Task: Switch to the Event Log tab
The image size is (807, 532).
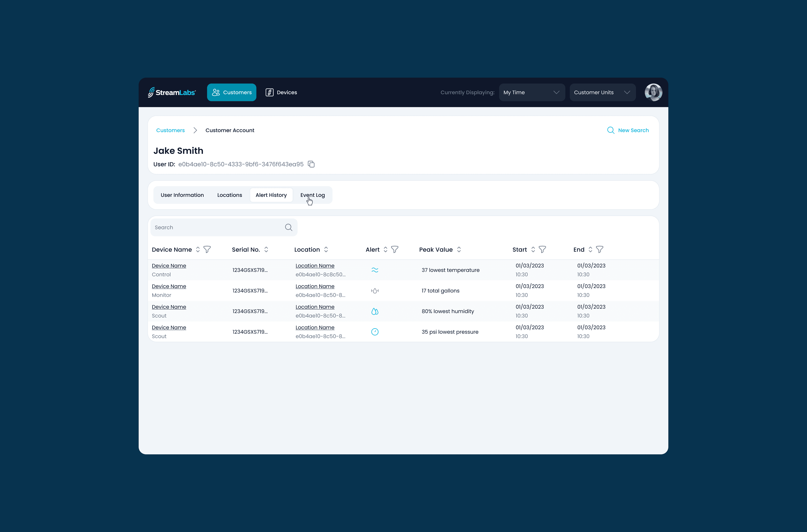Action: tap(312, 195)
